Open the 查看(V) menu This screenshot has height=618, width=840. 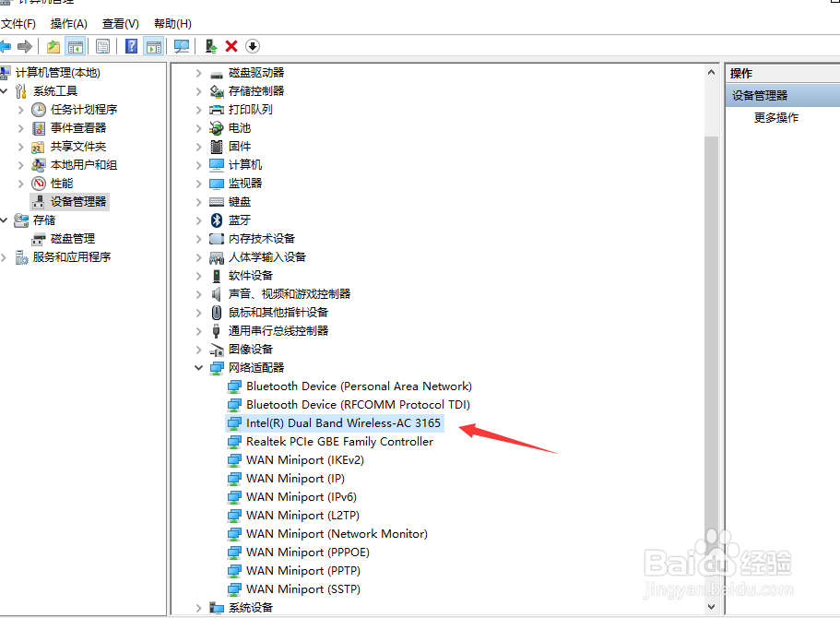(121, 24)
